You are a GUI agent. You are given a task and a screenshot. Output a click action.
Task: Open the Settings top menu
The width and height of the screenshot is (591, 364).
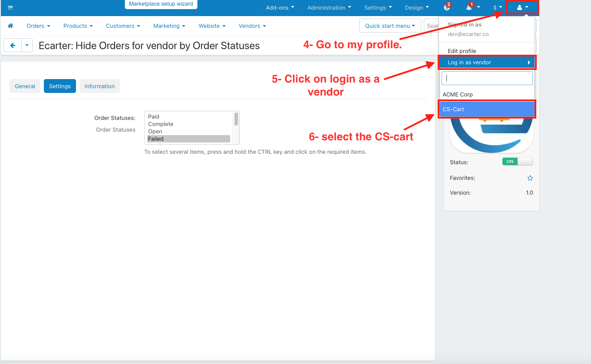pyautogui.click(x=378, y=7)
